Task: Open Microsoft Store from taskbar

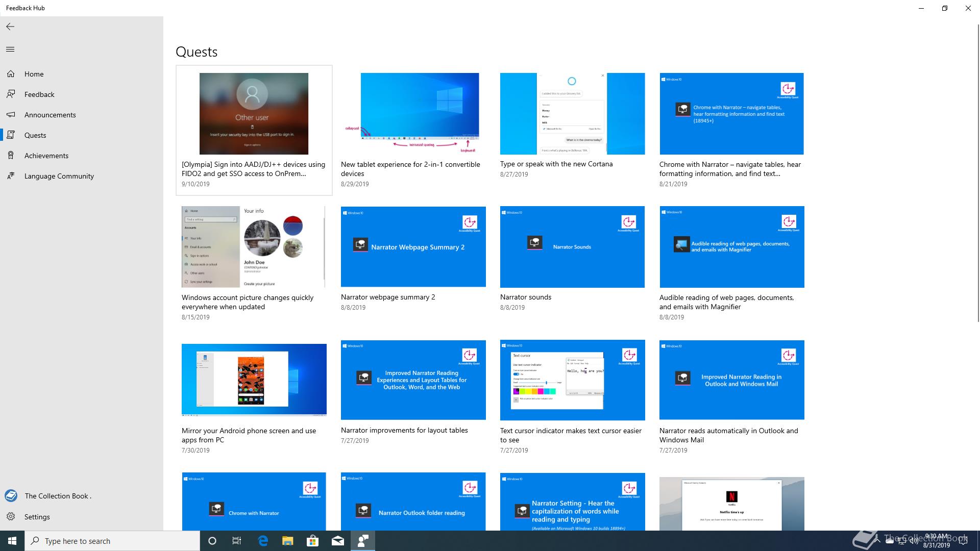Action: (x=312, y=541)
